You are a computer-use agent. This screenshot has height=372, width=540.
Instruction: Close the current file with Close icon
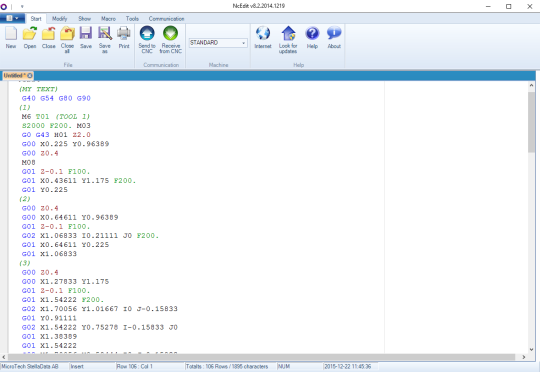click(x=49, y=37)
